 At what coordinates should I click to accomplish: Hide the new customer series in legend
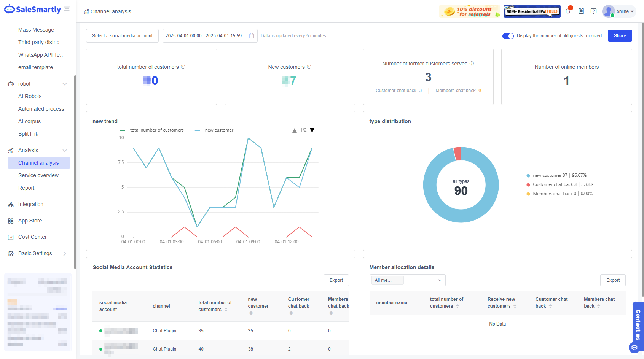pos(215,130)
